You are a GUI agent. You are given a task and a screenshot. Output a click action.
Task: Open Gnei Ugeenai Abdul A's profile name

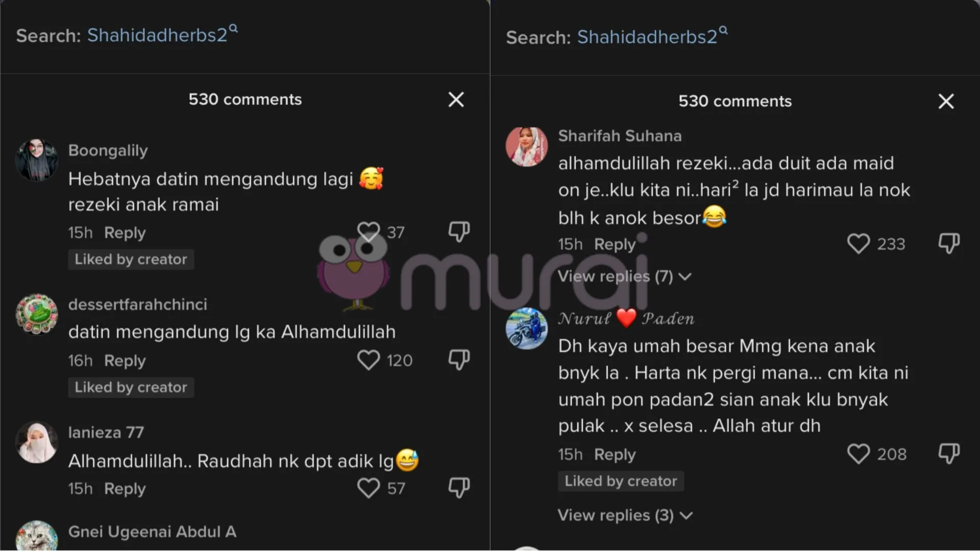[x=152, y=532]
